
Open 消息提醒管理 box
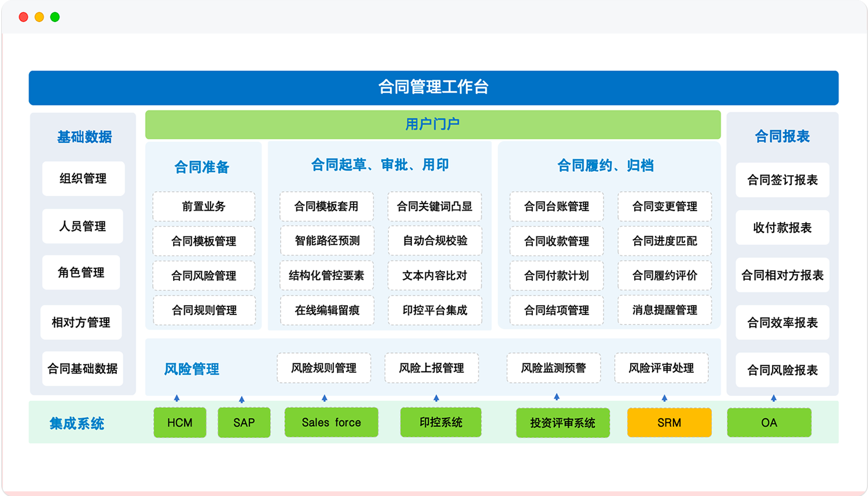click(665, 310)
